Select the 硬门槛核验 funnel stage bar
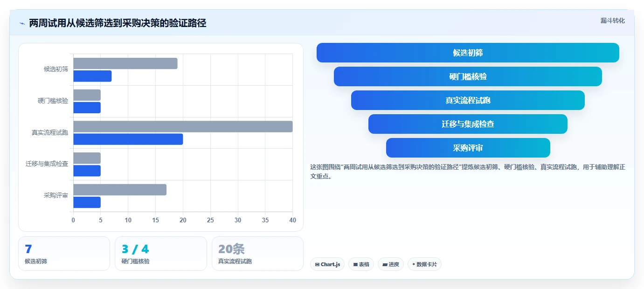This screenshot has height=289, width=644. tap(468, 76)
